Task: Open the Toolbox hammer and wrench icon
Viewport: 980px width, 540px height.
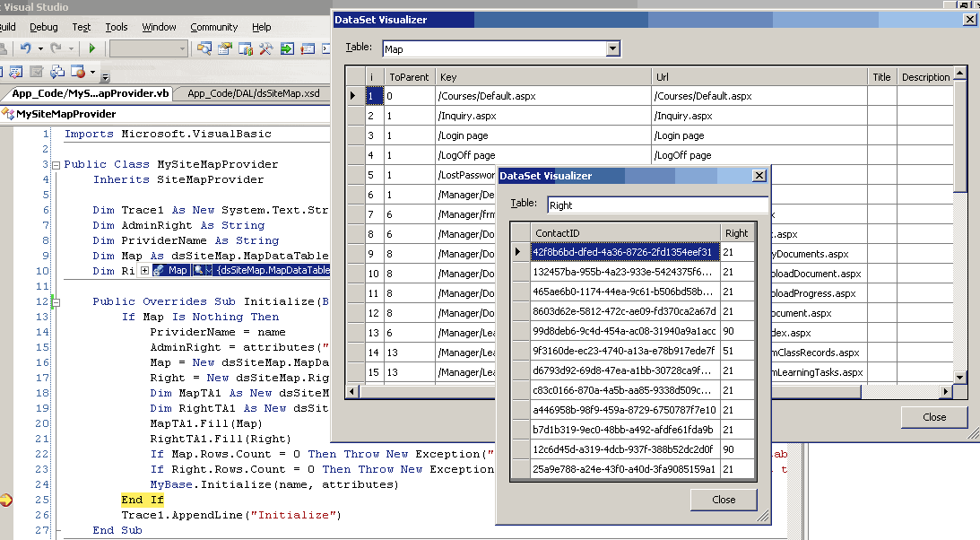Action: click(x=266, y=48)
